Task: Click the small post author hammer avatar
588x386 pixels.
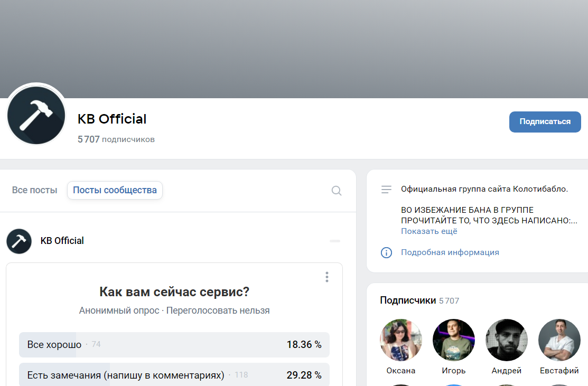Action: point(19,241)
